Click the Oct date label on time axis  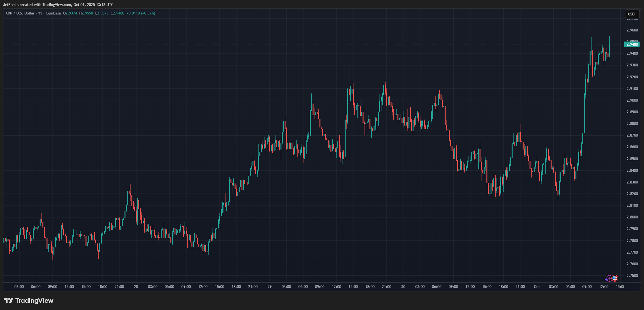click(x=537, y=287)
